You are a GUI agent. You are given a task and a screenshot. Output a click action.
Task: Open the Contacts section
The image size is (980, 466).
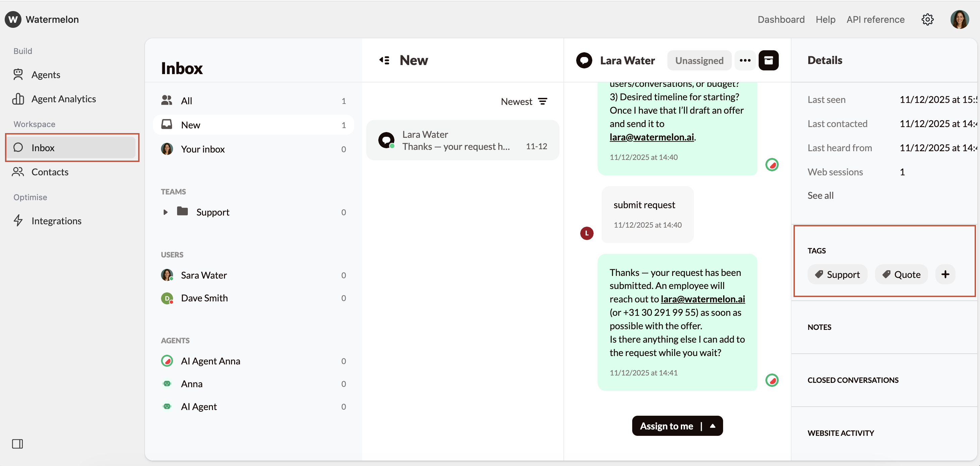coord(51,172)
